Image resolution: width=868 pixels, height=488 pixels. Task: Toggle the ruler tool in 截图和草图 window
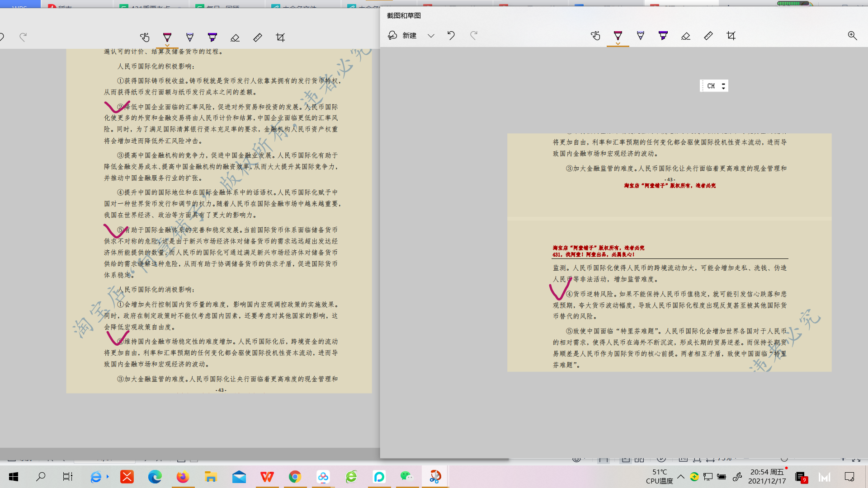click(708, 36)
